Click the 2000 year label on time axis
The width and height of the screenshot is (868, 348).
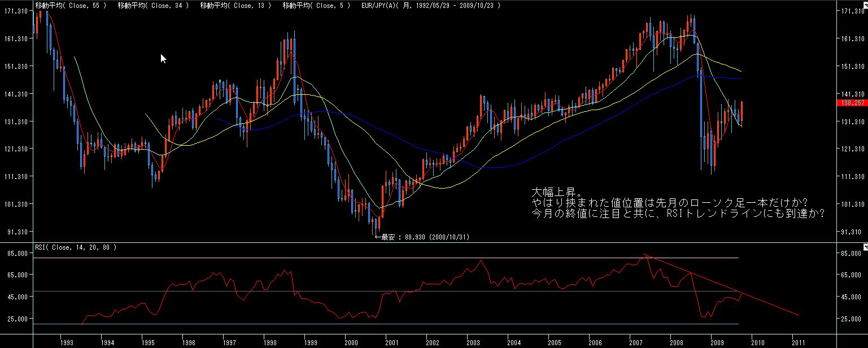tap(351, 342)
